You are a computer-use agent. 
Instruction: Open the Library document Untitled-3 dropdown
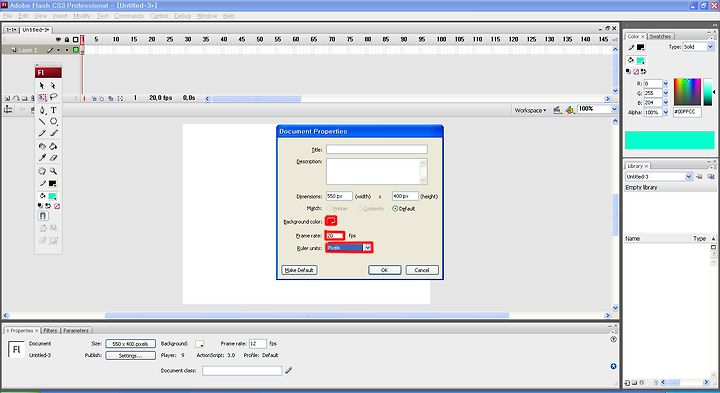[688, 177]
